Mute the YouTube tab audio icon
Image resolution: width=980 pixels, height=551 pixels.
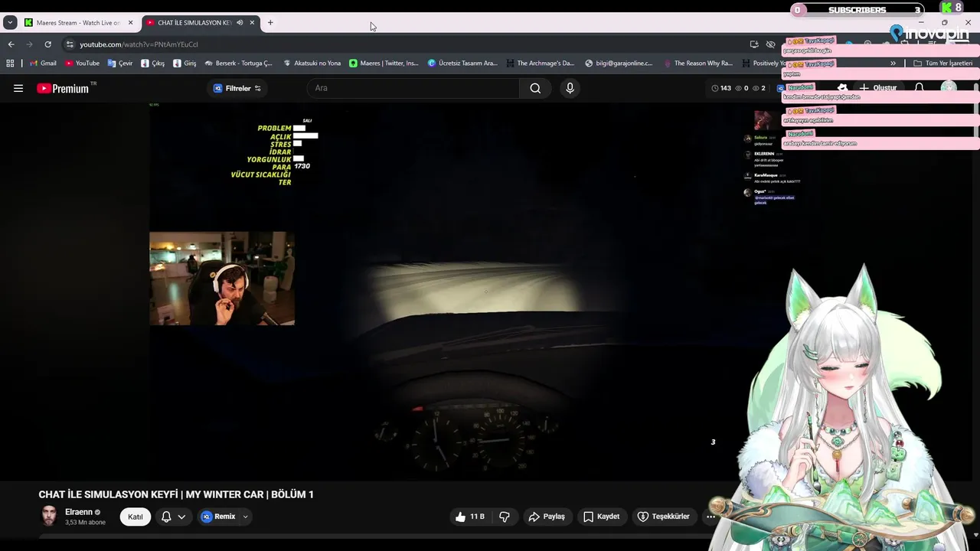[x=240, y=23]
